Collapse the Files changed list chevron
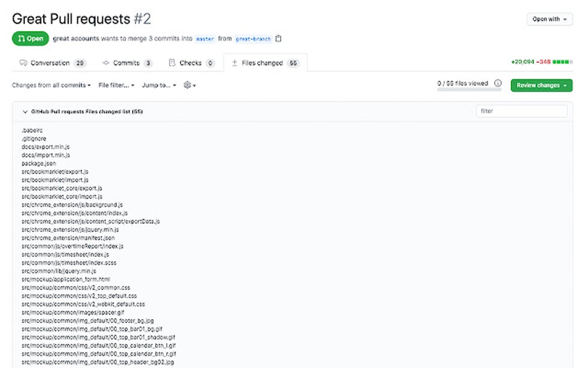This screenshot has height=368, width=588. pos(25,111)
